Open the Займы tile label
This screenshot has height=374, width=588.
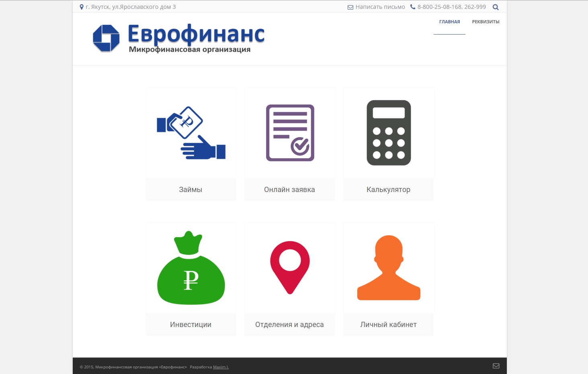tap(191, 190)
